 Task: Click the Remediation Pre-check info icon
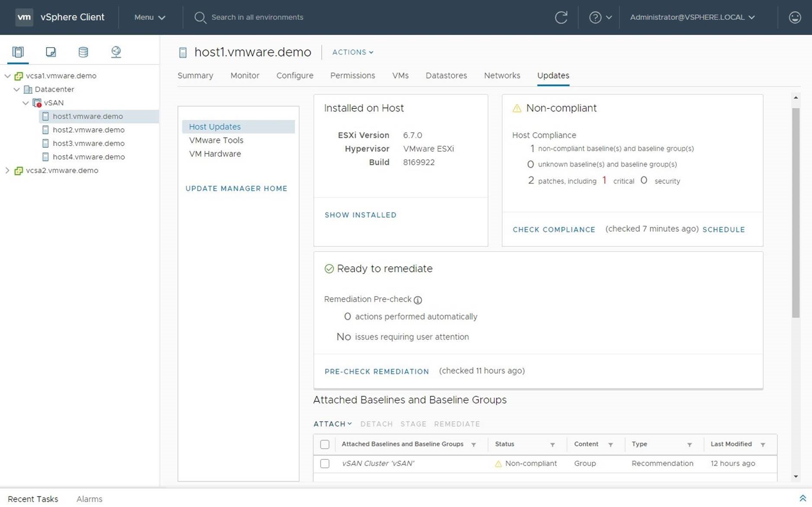(418, 300)
